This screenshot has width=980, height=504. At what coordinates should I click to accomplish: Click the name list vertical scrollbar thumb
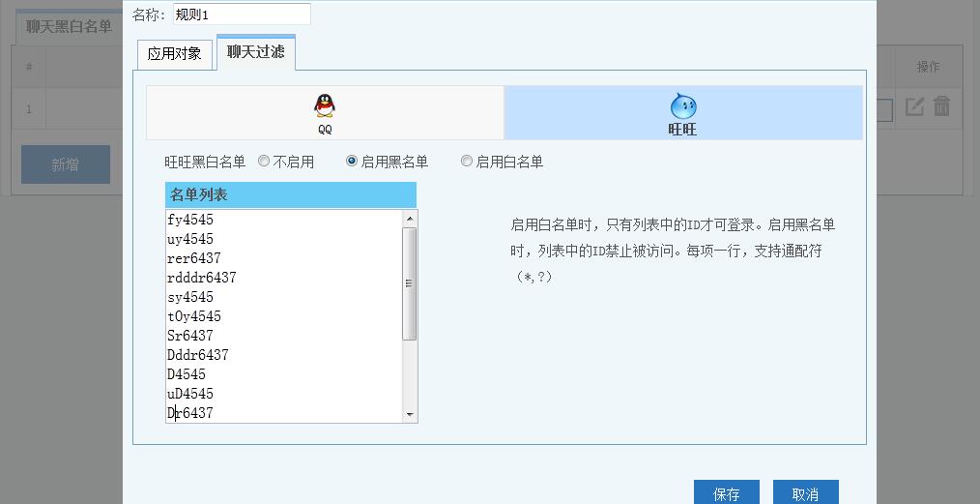(410, 283)
